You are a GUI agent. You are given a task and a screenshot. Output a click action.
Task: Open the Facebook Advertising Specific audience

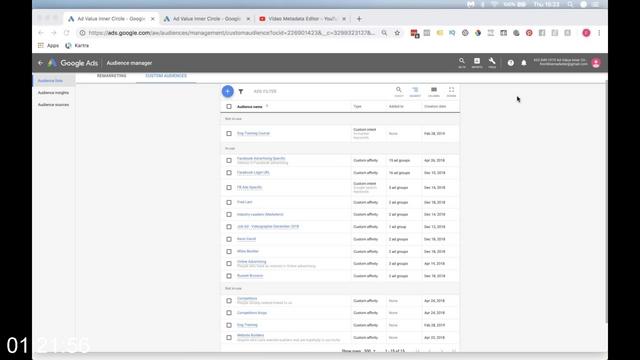tap(261, 158)
